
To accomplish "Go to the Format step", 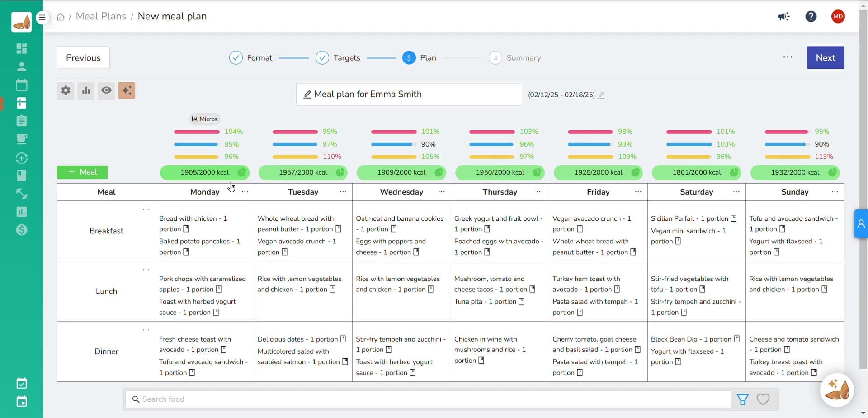I will tap(251, 58).
